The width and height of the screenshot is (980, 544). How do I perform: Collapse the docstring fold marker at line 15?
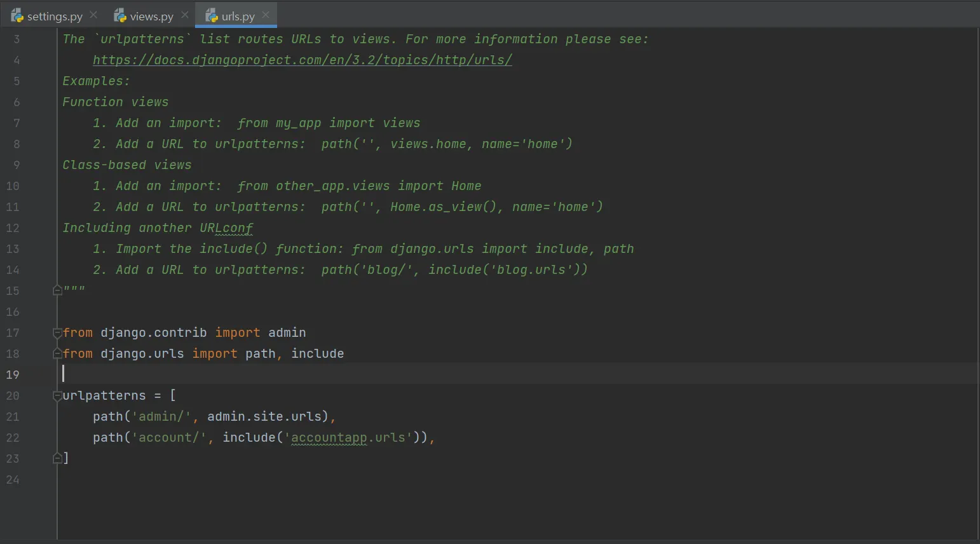click(x=57, y=290)
